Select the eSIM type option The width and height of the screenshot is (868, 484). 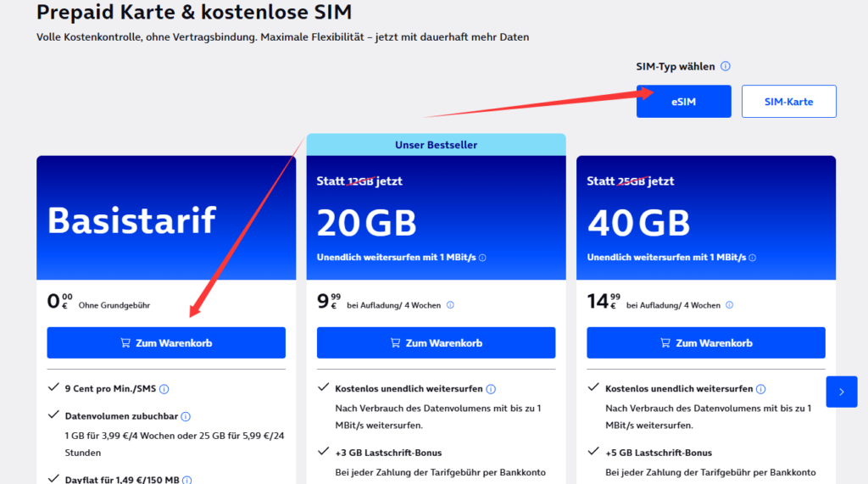684,102
